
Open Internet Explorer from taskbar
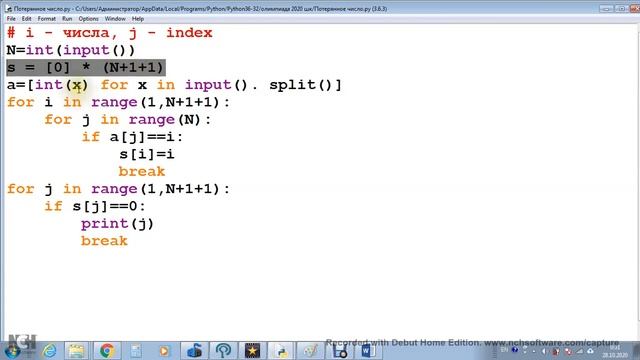click(x=49, y=351)
